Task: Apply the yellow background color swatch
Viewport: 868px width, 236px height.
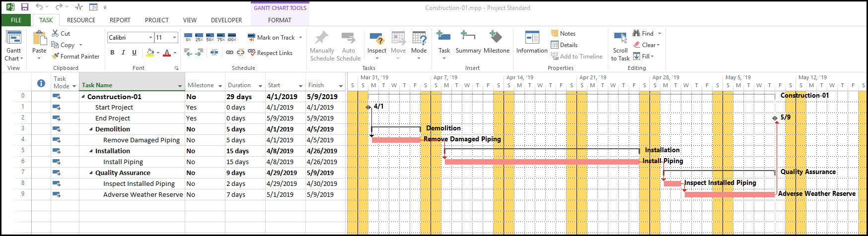Action: (150, 53)
